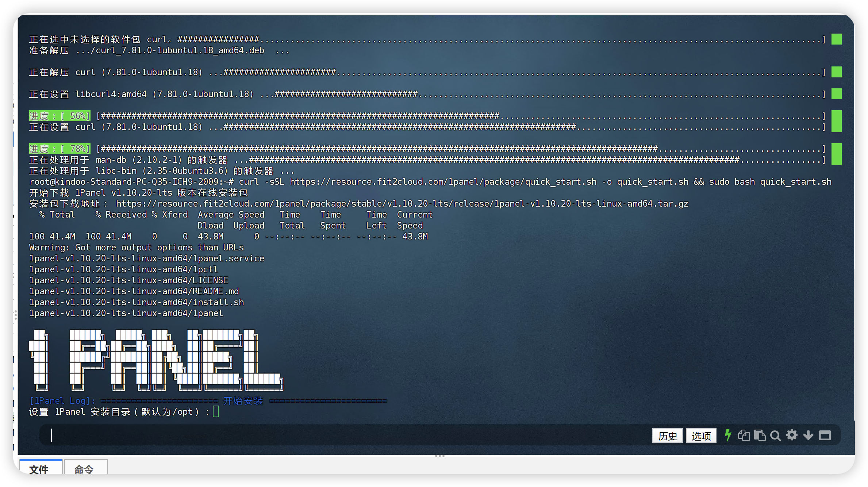Viewport: 868px width, 487px height.
Task: Click the quick_start.sh URL in curl command
Action: [443, 182]
